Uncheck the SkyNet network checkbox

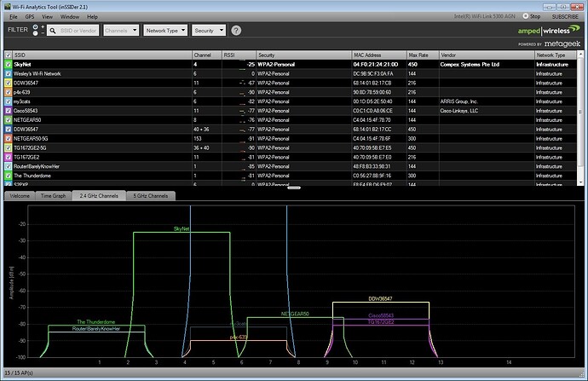point(9,64)
